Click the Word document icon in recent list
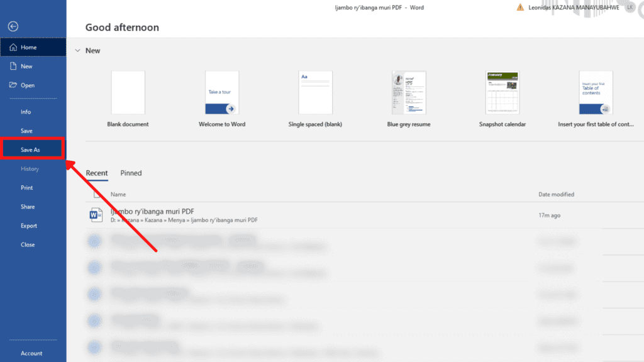 pos(96,215)
